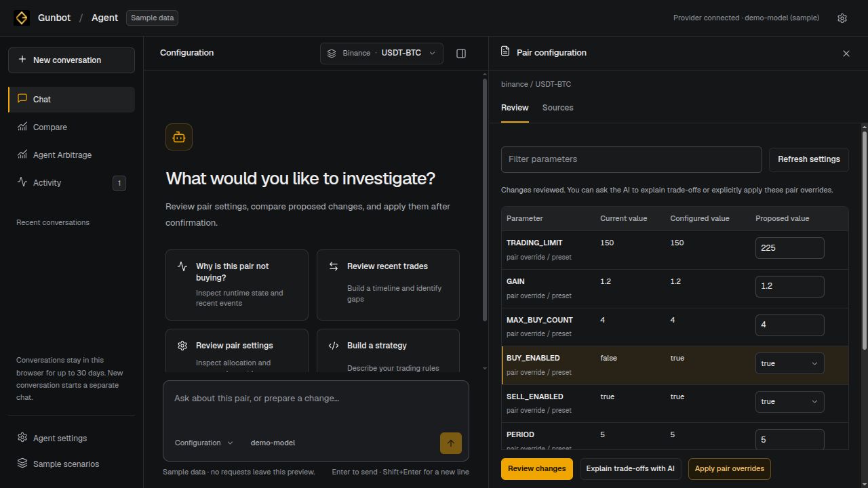Image resolution: width=868 pixels, height=488 pixels.
Task: Click code icon on Build a strategy card
Action: [334, 346]
